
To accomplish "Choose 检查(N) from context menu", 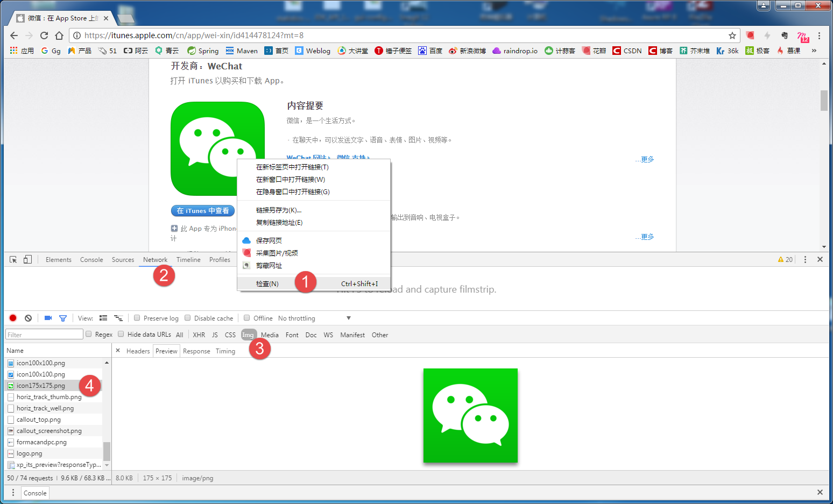I will (314, 284).
